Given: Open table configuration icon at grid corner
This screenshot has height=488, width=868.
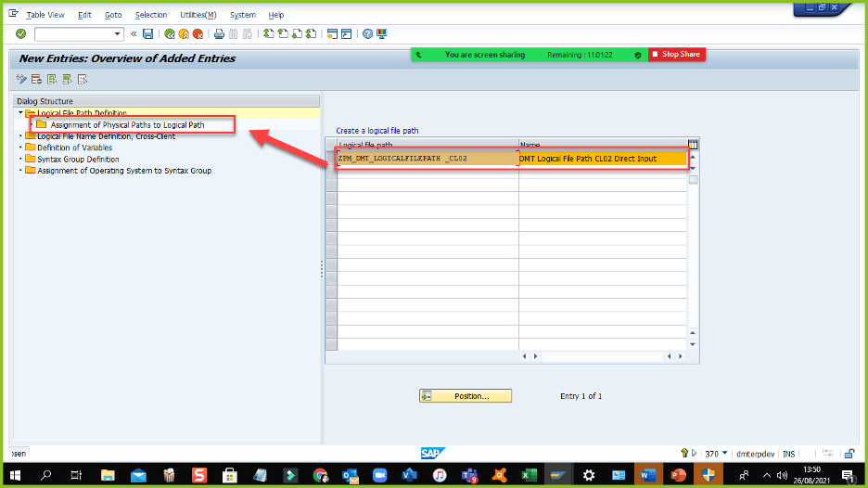Looking at the screenshot, I should [x=693, y=144].
